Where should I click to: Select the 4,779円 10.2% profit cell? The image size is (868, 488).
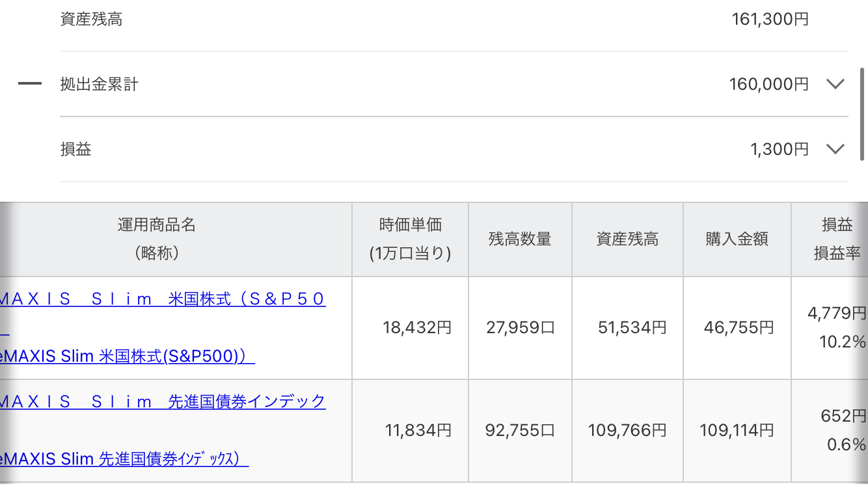click(x=837, y=327)
